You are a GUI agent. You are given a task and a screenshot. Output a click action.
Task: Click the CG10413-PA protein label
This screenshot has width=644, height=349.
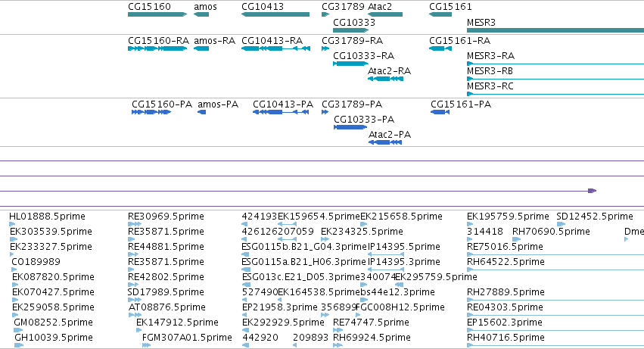283,104
